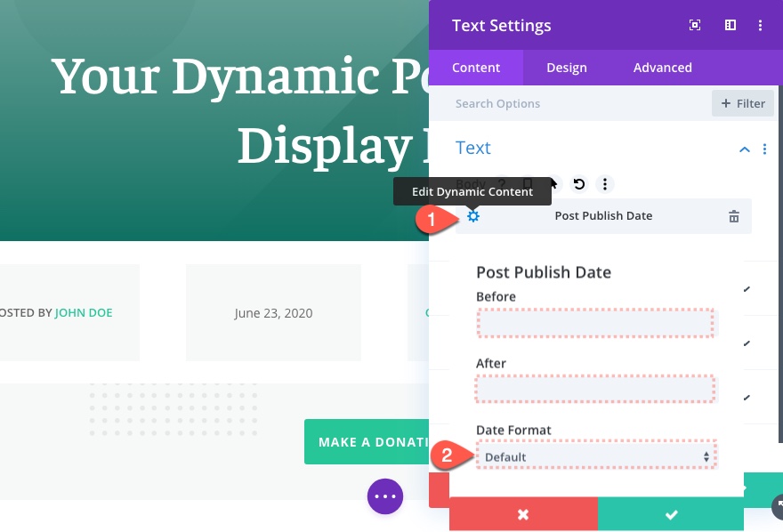Collapse the Text section chevron
The width and height of the screenshot is (783, 532).
[x=745, y=149]
